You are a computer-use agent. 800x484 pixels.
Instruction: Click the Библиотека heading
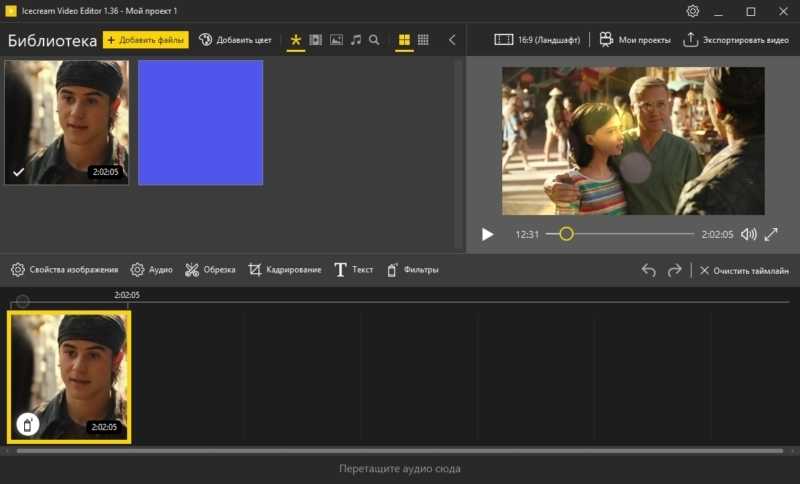(x=52, y=40)
